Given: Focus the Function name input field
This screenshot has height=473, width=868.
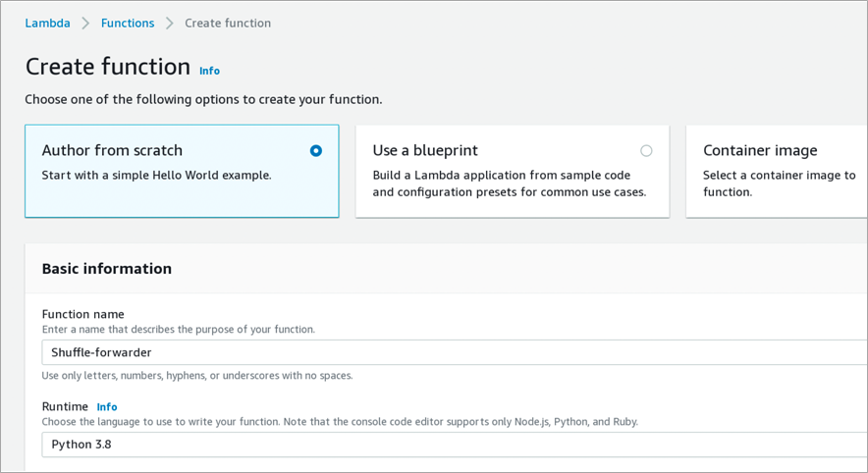Looking at the screenshot, I should click(455, 352).
